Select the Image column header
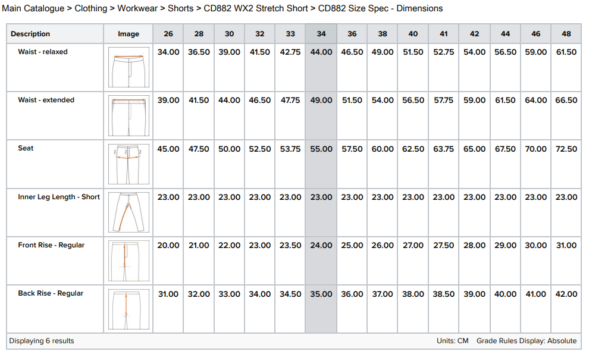The width and height of the screenshot is (589, 364). (x=129, y=34)
